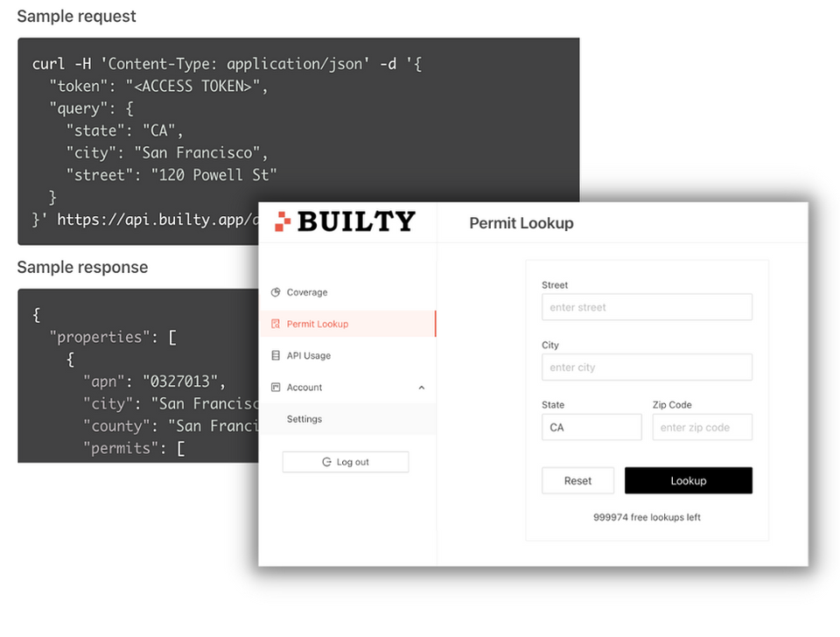Click the Coverage pie chart icon

[x=276, y=292]
